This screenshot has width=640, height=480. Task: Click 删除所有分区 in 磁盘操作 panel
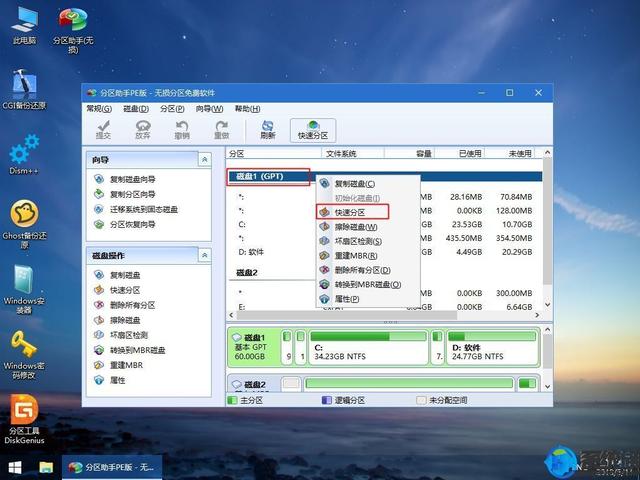132,305
